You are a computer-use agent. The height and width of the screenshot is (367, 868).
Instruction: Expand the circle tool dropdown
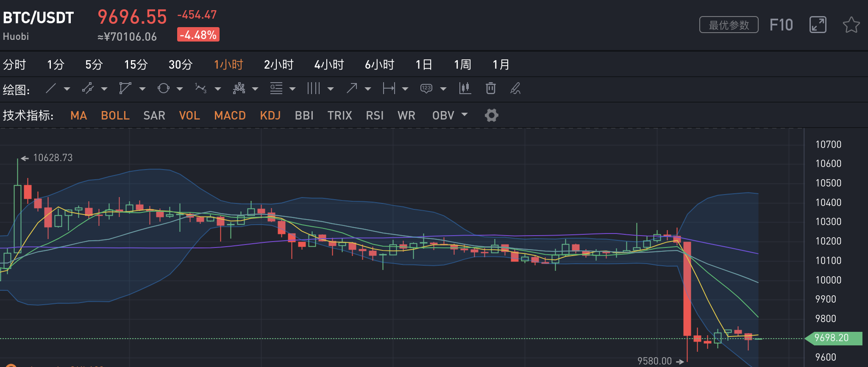(180, 89)
